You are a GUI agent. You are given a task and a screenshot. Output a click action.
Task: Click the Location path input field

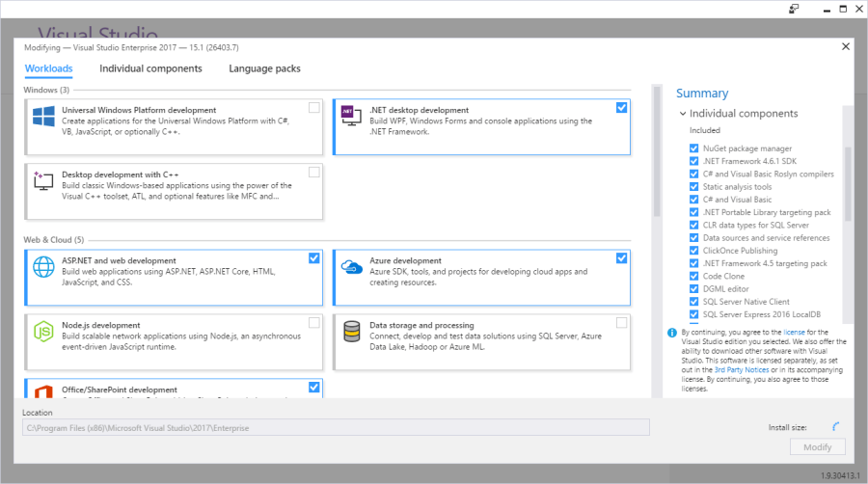(x=336, y=427)
